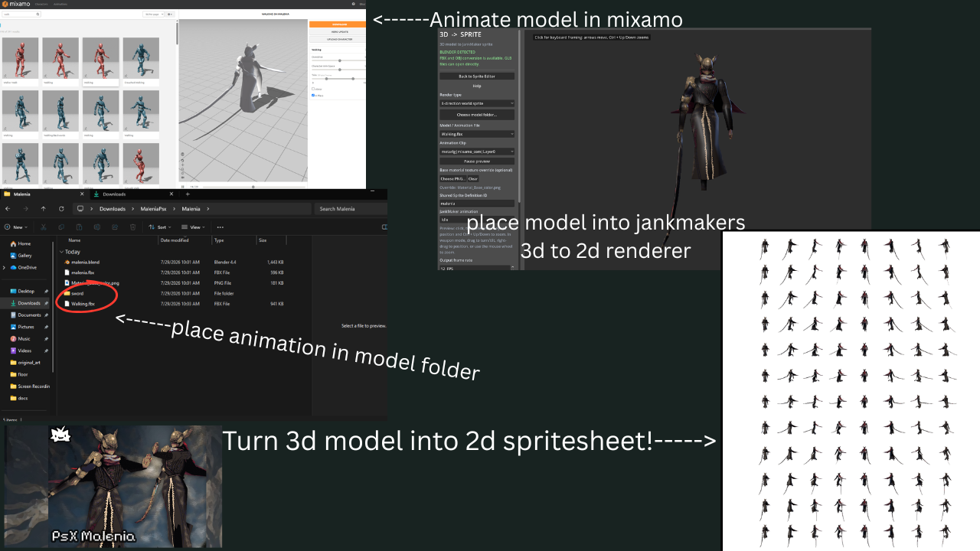Click the Share icon in Explorer toolbar
Image resolution: width=980 pixels, height=551 pixels.
click(114, 227)
